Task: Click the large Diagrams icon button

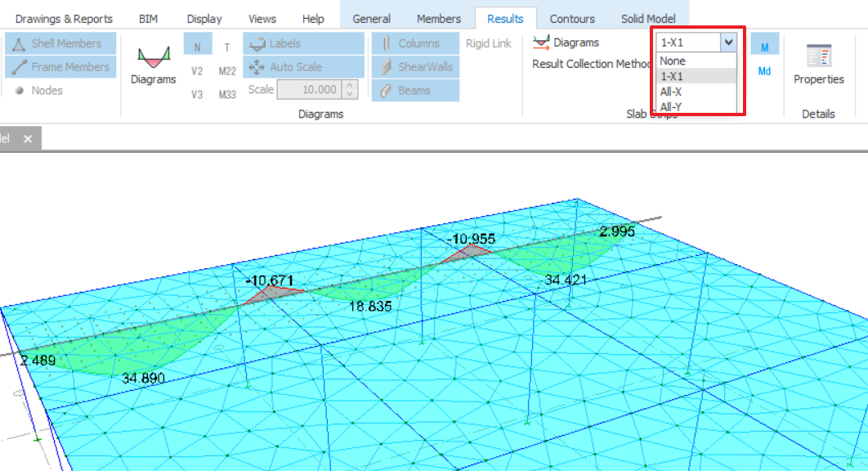Action: tap(153, 65)
